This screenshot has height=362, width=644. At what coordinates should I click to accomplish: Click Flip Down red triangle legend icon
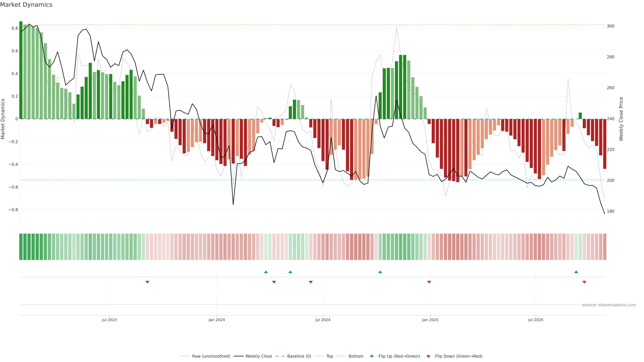(x=428, y=356)
